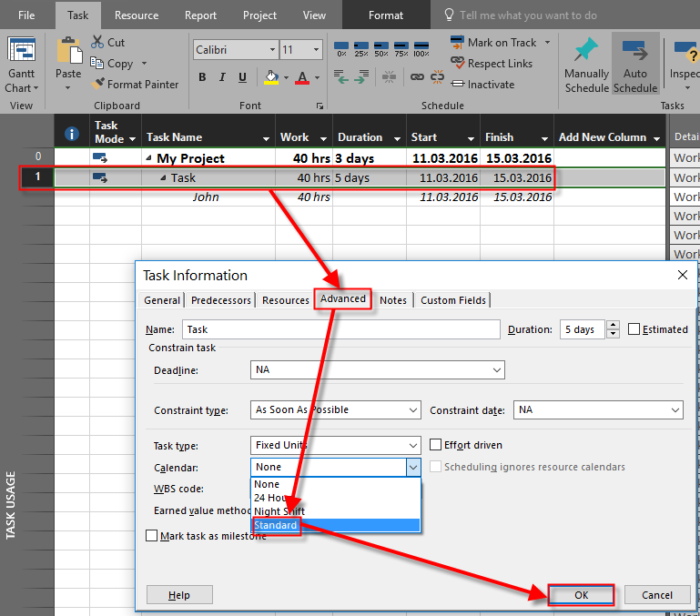The image size is (700, 616).
Task: Open the Calibri font name dropdown
Action: click(272, 50)
